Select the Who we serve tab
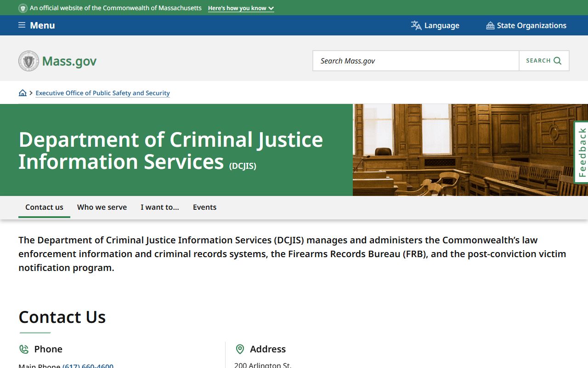Image resolution: width=588 pixels, height=368 pixels. point(102,207)
